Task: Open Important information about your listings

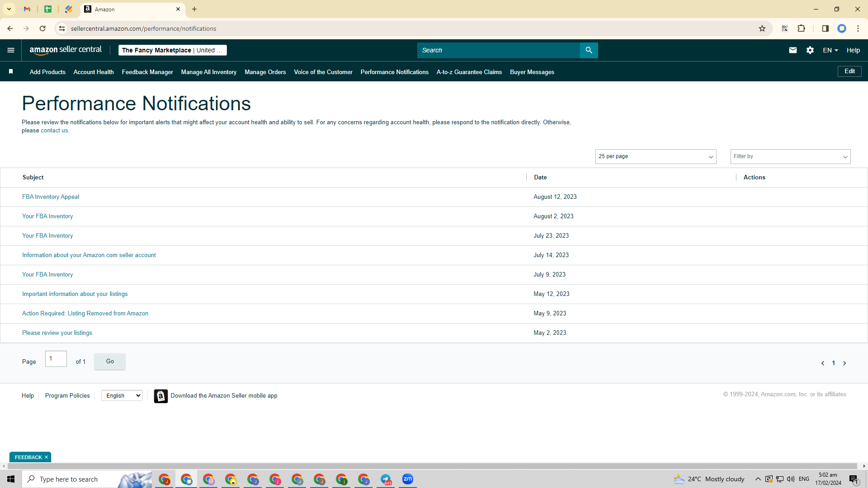Action: (x=75, y=294)
